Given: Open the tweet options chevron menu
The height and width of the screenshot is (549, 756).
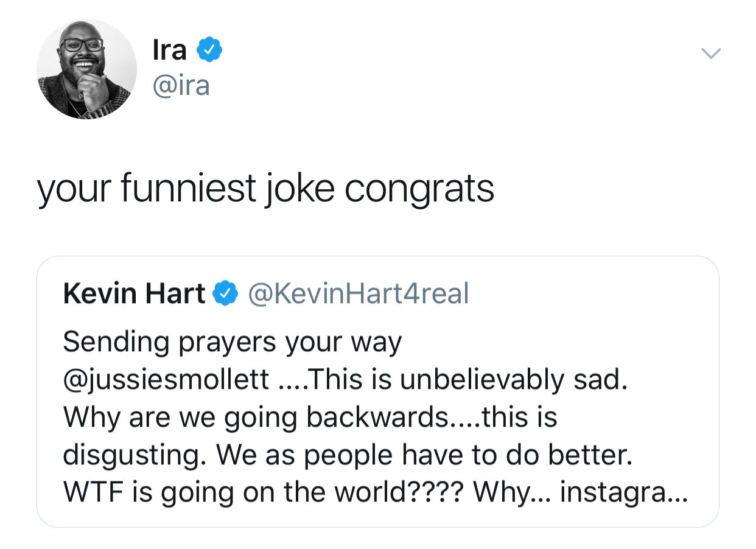Looking at the screenshot, I should coord(710,54).
